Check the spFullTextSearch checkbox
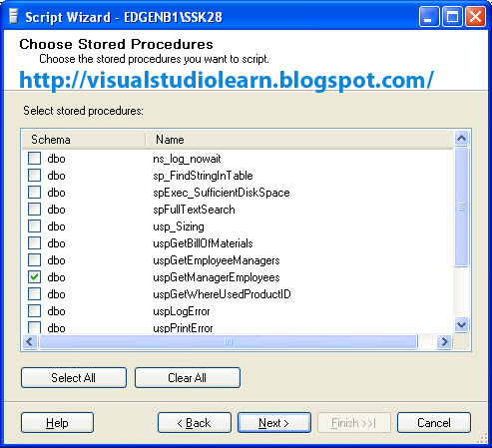The width and height of the screenshot is (492, 448). click(34, 210)
